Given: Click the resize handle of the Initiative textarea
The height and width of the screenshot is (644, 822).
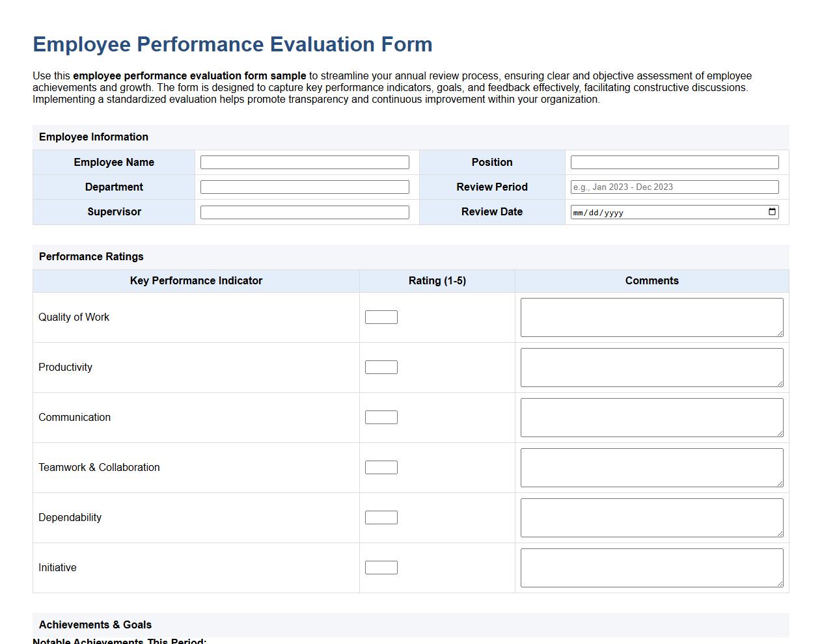Looking at the screenshot, I should pyautogui.click(x=780, y=584).
